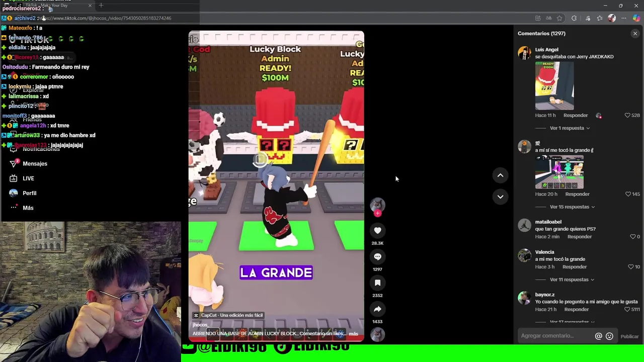
Task: Close the TikTok browser tab
Action: pyautogui.click(x=90, y=6)
